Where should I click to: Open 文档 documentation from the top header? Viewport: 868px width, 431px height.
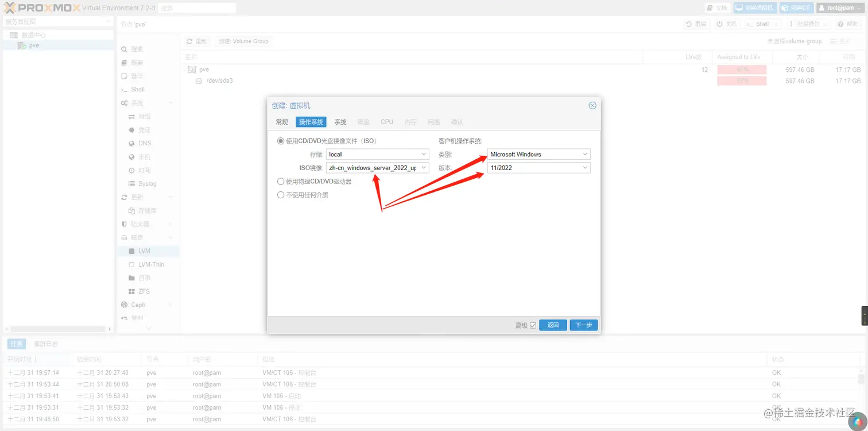pos(718,8)
